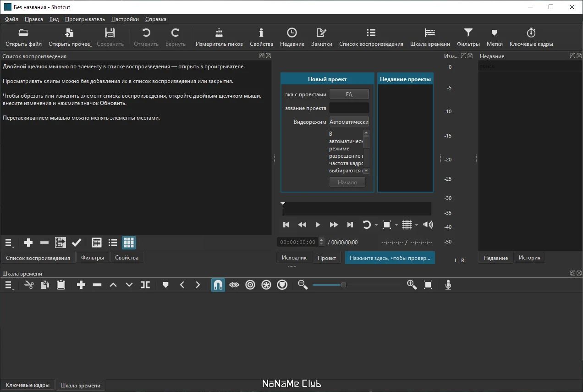Click the timeline zoom-in magnifier icon
The width and height of the screenshot is (583, 392).
tap(412, 285)
